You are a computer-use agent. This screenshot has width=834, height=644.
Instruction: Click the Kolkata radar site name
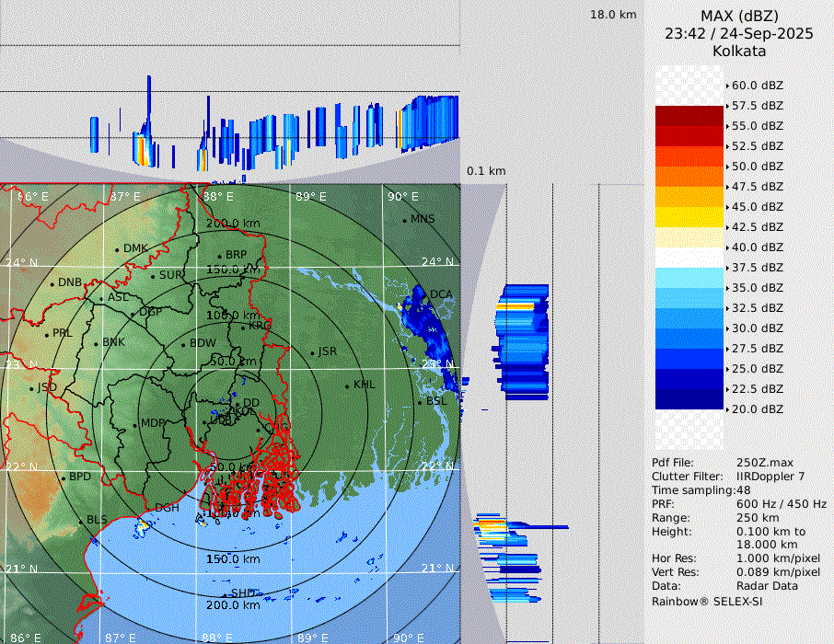[739, 51]
